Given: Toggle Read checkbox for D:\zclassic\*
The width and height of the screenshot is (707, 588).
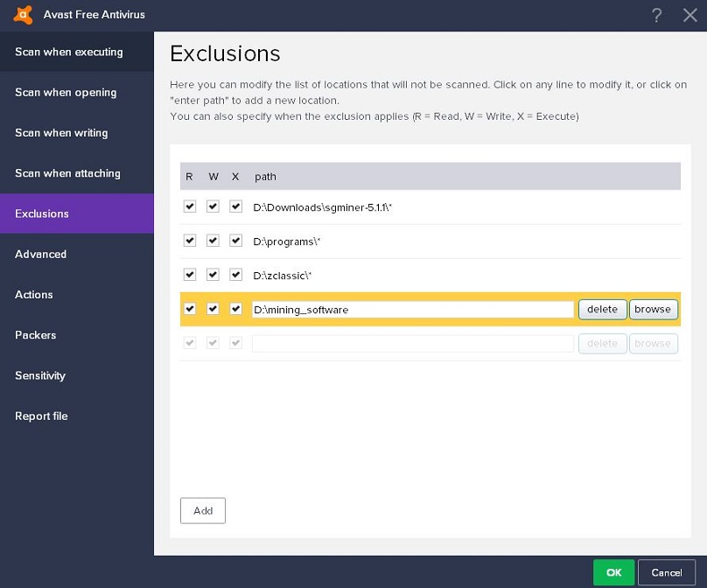Looking at the screenshot, I should 190,275.
